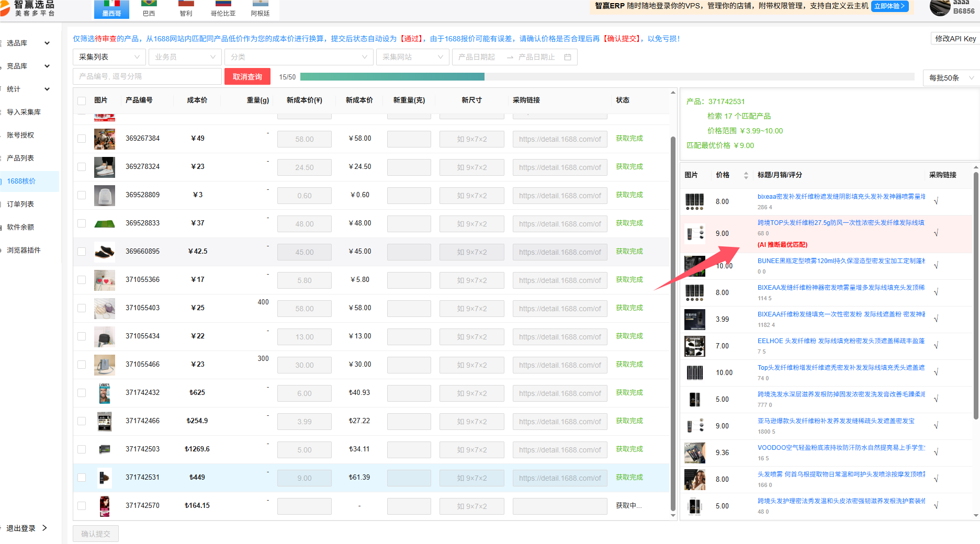The image size is (980, 544).
Task: Open 产品列表 in the sidebar
Action: pyautogui.click(x=20, y=158)
